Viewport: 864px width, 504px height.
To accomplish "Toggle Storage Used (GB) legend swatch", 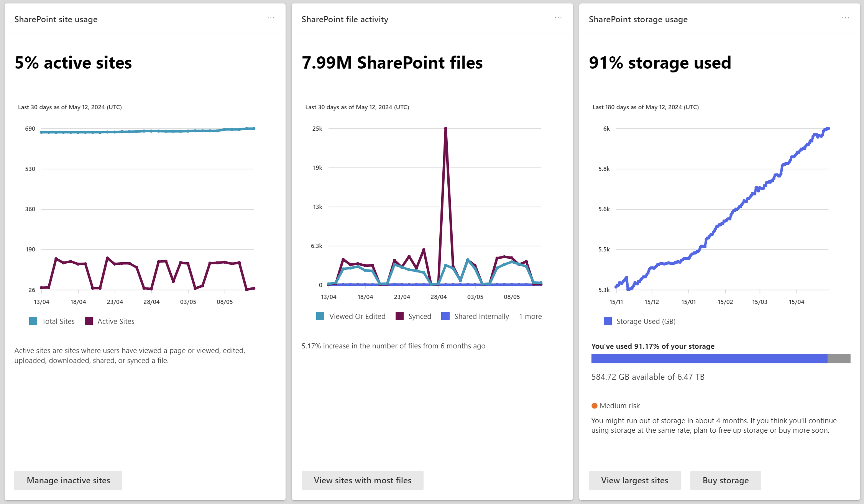I will [608, 321].
